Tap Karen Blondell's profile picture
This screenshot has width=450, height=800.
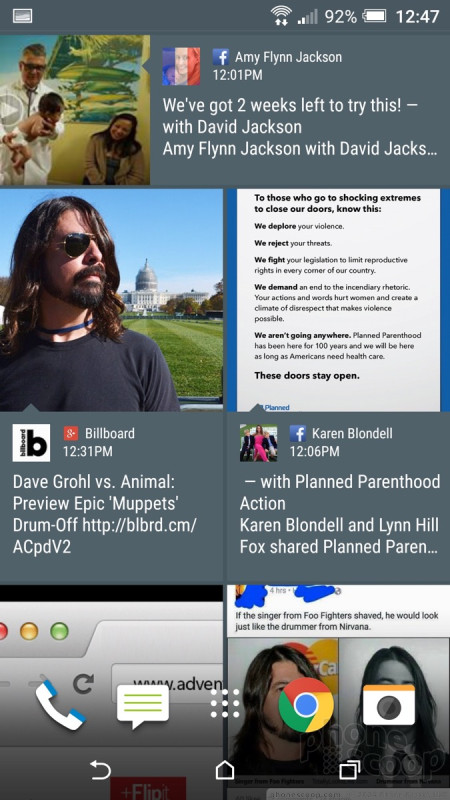tap(259, 443)
